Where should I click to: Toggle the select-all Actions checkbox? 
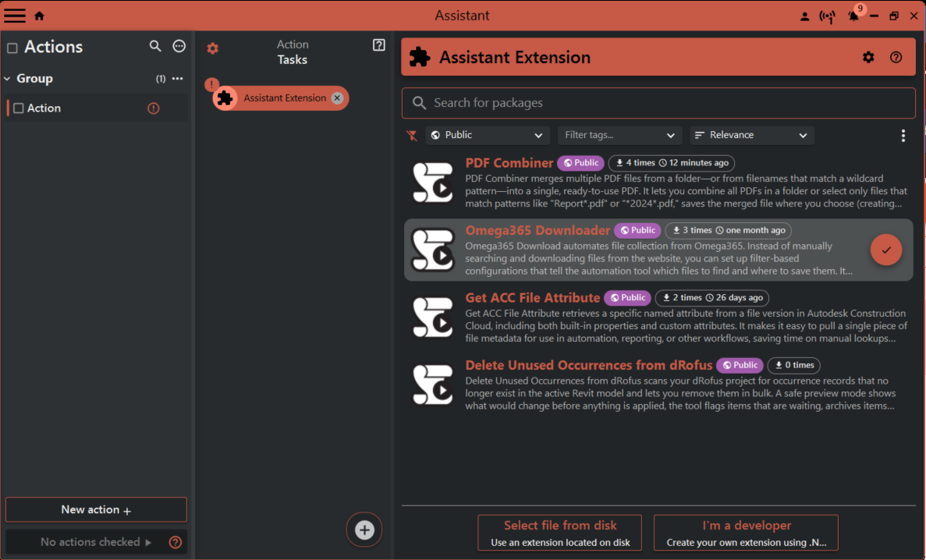click(x=12, y=48)
